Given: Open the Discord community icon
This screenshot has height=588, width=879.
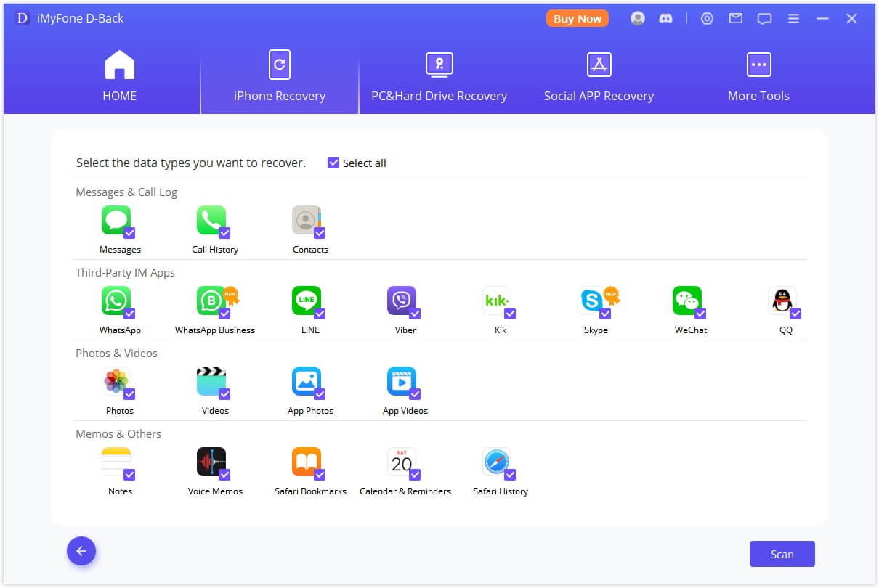Looking at the screenshot, I should point(665,19).
